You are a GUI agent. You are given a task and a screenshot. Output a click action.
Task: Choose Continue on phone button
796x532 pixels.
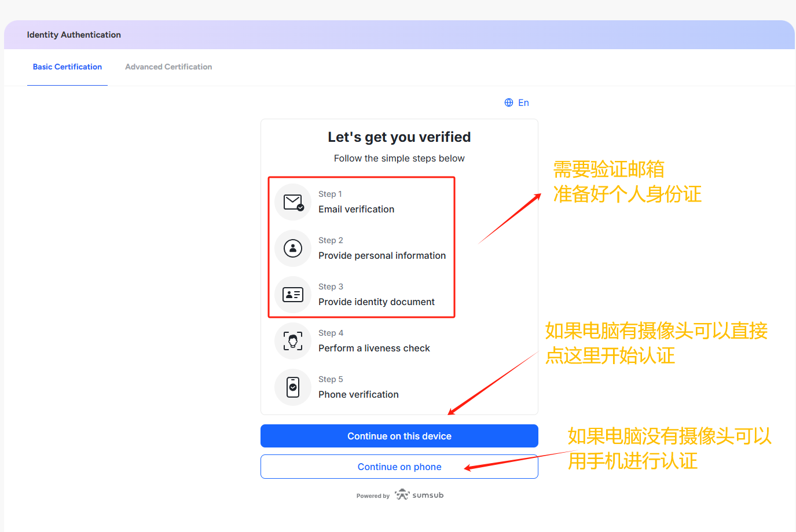(399, 467)
